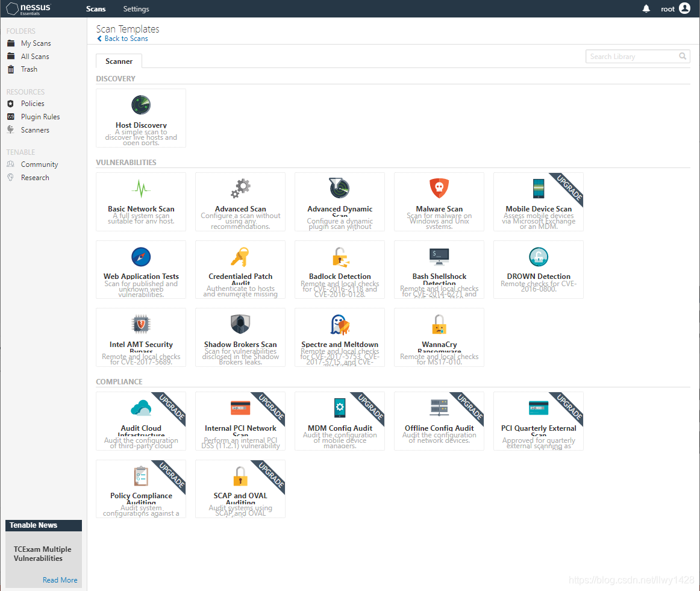700x591 pixels.
Task: Open the Credentialed Patch Audit template
Action: tap(240, 269)
